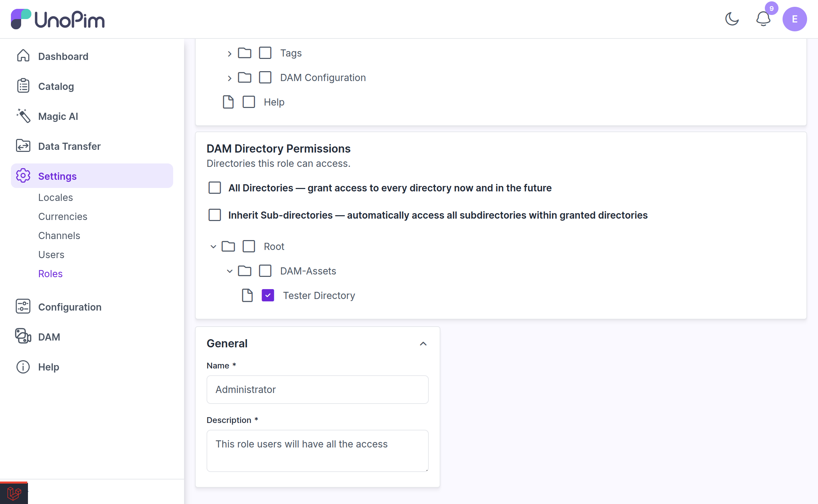The image size is (818, 504).
Task: Uncheck the Tester Directory checkbox
Action: (x=268, y=296)
